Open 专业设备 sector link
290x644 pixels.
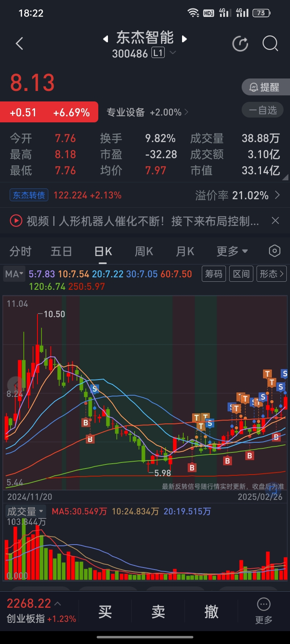coord(147,112)
